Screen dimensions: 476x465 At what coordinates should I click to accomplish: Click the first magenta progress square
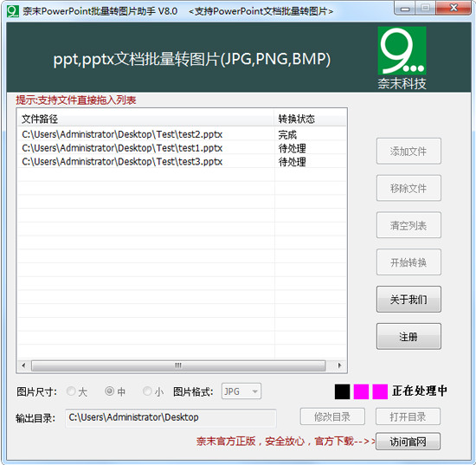[361, 391]
